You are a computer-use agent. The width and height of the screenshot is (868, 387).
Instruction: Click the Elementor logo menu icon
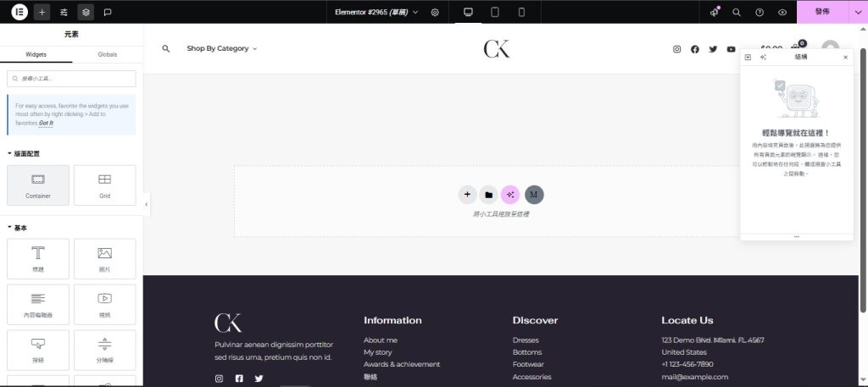[19, 12]
